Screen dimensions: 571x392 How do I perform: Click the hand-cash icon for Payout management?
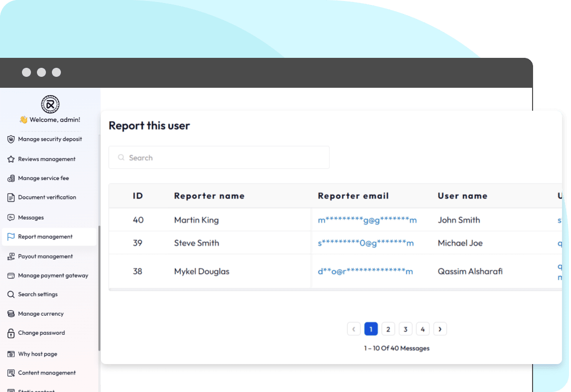tap(11, 256)
